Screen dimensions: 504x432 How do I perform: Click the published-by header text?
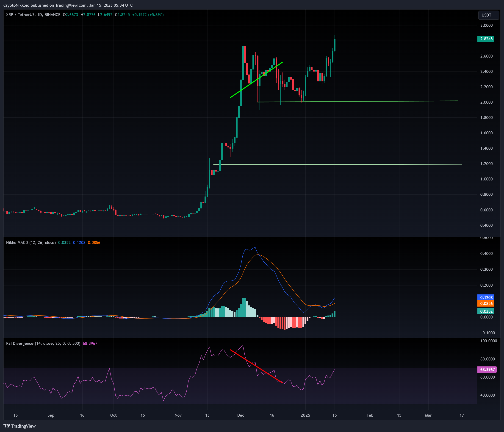[68, 5]
